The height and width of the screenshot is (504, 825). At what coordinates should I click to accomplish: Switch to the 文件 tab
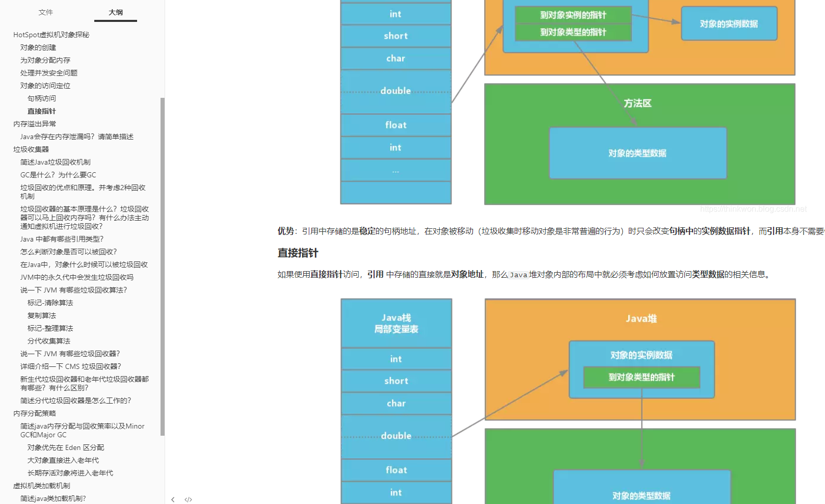click(x=46, y=12)
